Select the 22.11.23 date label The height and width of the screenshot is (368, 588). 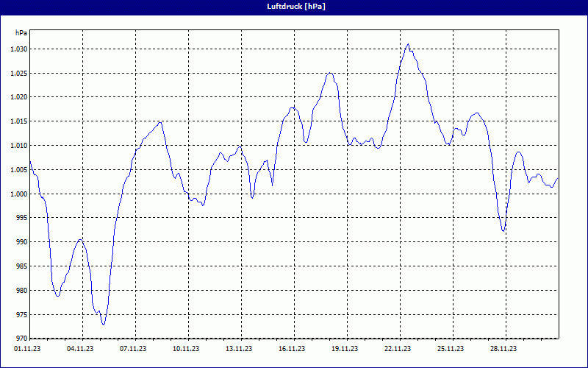(397, 349)
